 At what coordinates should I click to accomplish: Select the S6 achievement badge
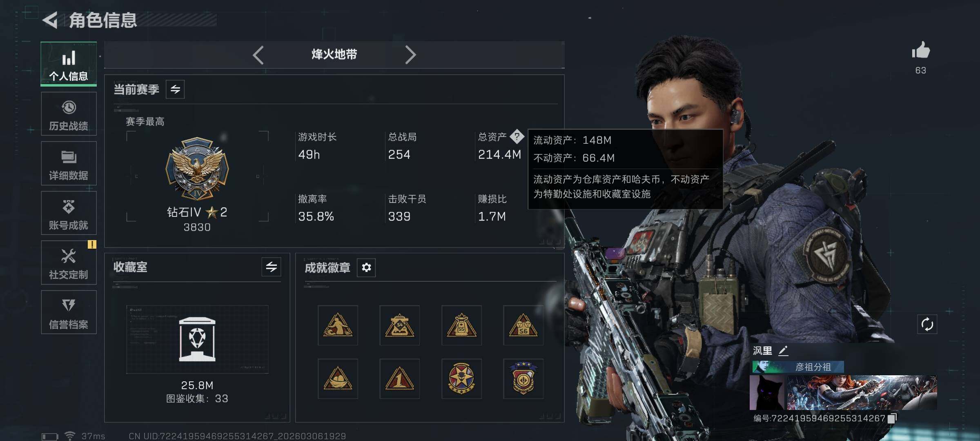tap(523, 325)
